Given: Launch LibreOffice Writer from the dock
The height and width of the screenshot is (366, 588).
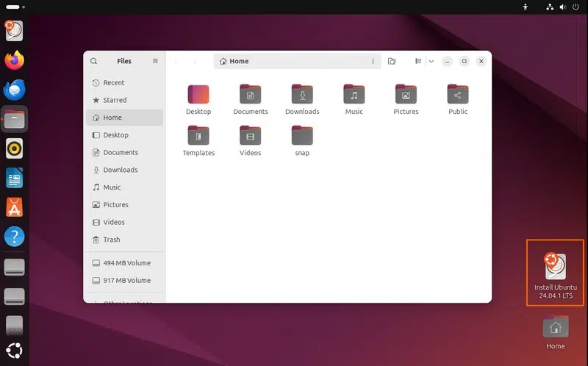Looking at the screenshot, I should click(x=14, y=178).
